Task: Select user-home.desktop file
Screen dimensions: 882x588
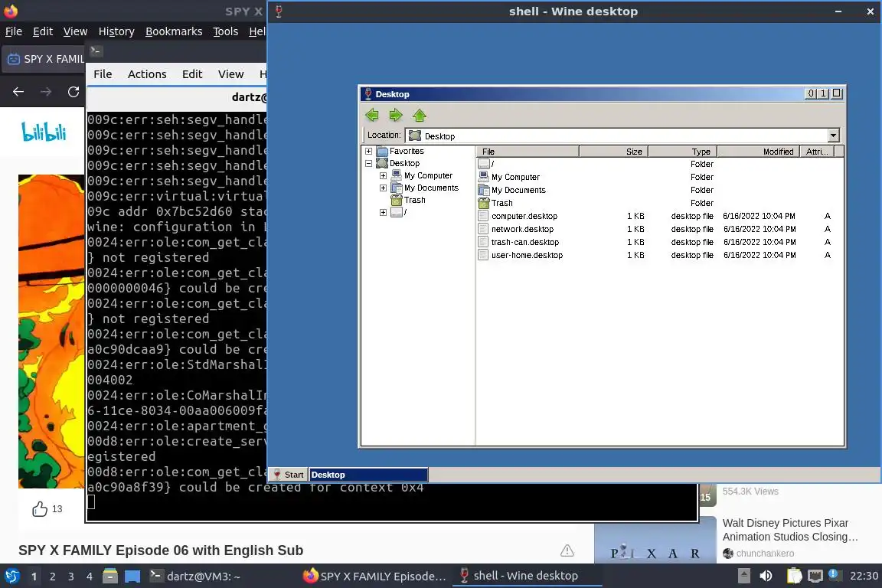Action: (x=527, y=255)
